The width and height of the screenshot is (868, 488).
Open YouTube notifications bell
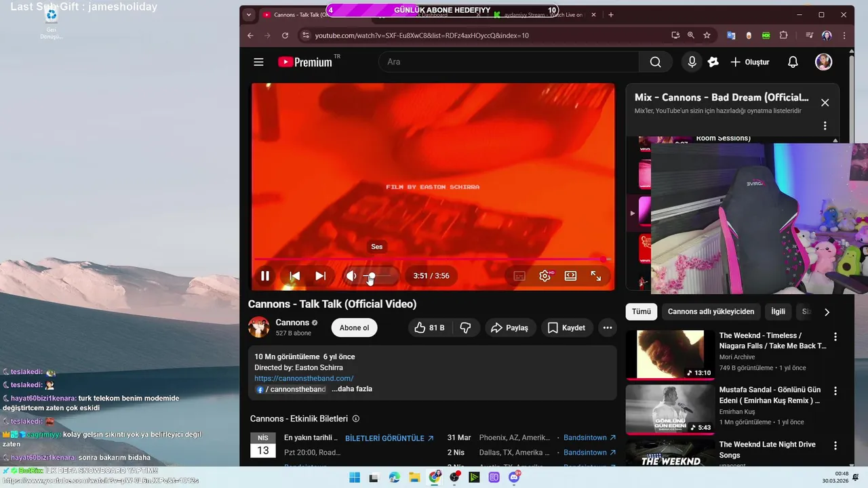[x=793, y=62]
